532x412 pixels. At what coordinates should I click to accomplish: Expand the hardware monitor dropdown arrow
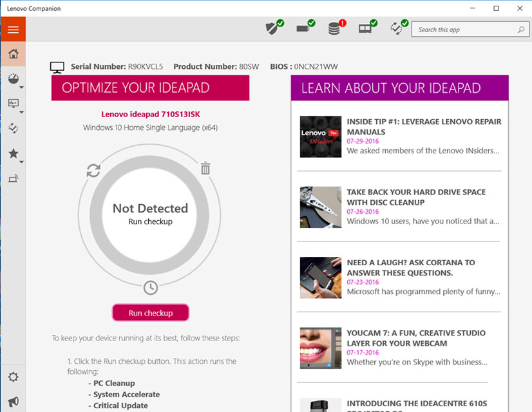pos(21,112)
